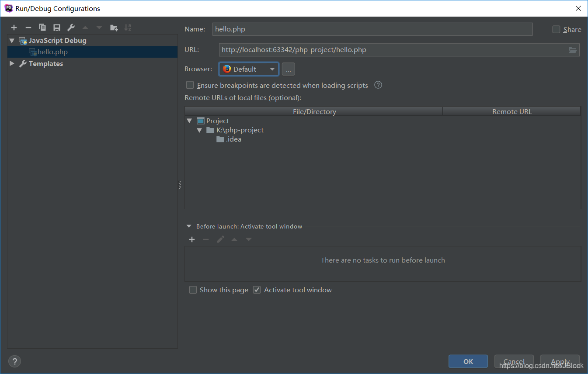Screen dimensions: 588x374
Task: Check the Show this page option
Action: (x=193, y=290)
